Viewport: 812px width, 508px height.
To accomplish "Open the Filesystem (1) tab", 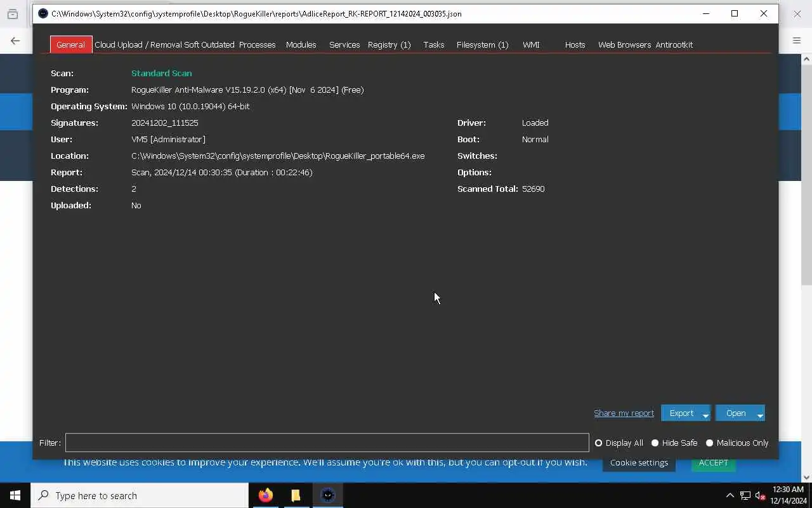I will 483,44.
